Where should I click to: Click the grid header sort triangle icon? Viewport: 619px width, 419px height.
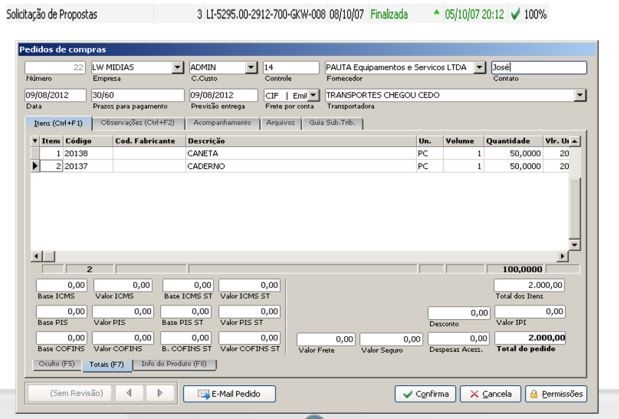click(35, 141)
